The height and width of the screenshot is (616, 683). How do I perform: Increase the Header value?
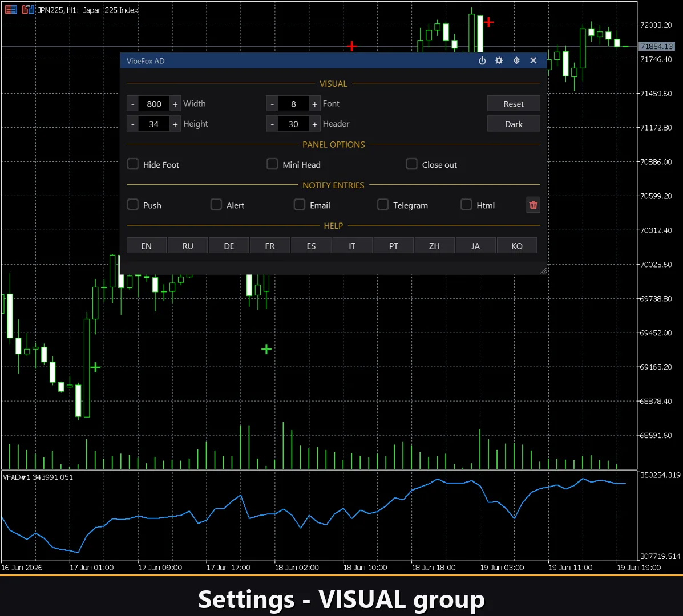point(314,124)
